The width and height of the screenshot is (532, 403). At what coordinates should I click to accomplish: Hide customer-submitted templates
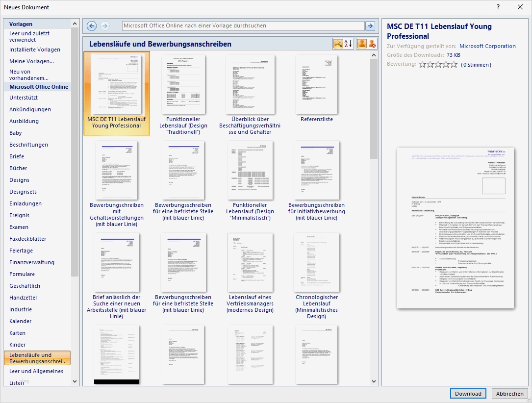pos(372,44)
